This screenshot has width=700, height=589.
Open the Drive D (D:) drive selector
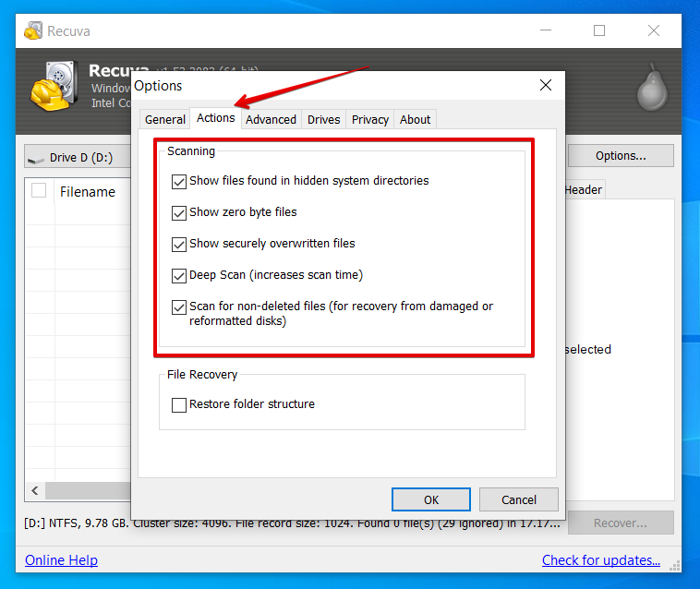pos(78,157)
